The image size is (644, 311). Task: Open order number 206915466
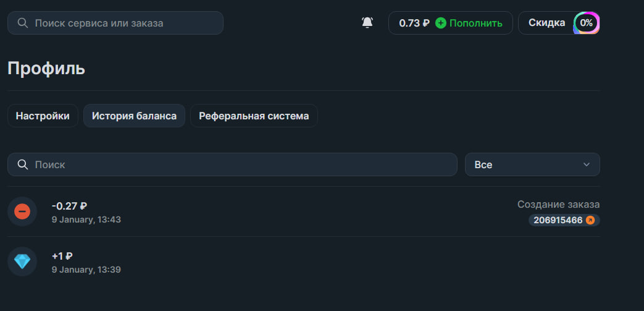(x=558, y=220)
